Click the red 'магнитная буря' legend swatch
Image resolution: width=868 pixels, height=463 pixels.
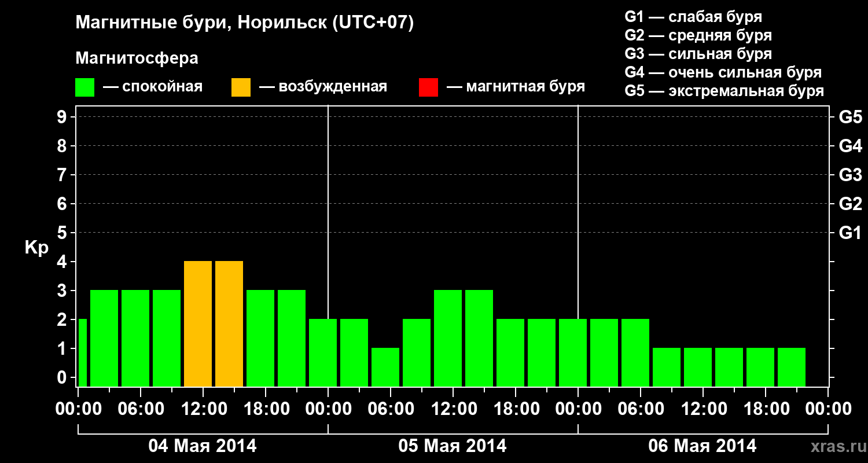pyautogui.click(x=429, y=87)
